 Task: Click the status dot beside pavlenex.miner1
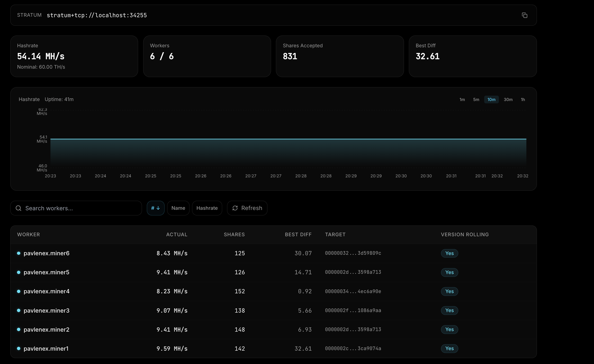pos(19,349)
